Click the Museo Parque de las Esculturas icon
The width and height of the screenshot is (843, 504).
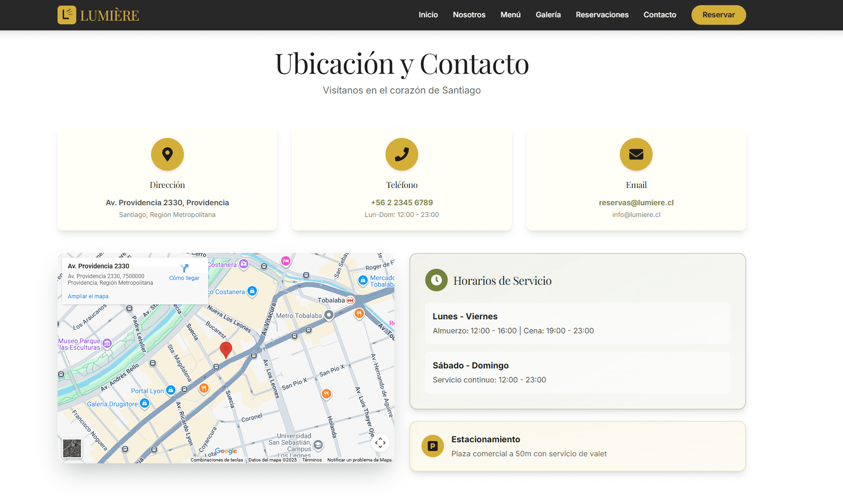click(107, 344)
